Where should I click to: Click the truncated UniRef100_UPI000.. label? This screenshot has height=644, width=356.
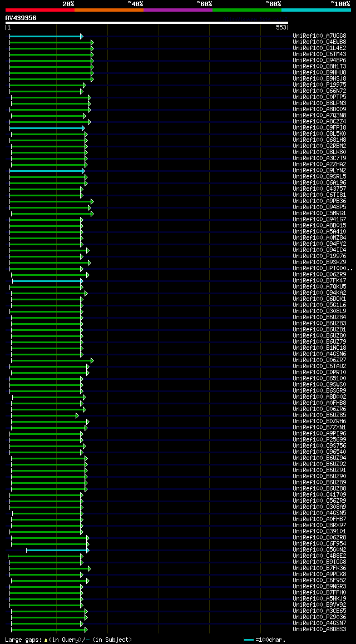click(322, 268)
